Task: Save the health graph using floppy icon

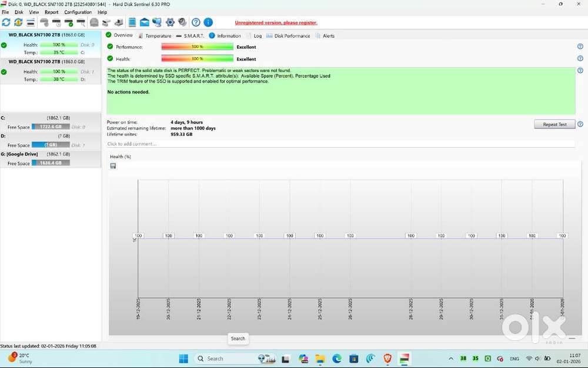Action: (113, 166)
